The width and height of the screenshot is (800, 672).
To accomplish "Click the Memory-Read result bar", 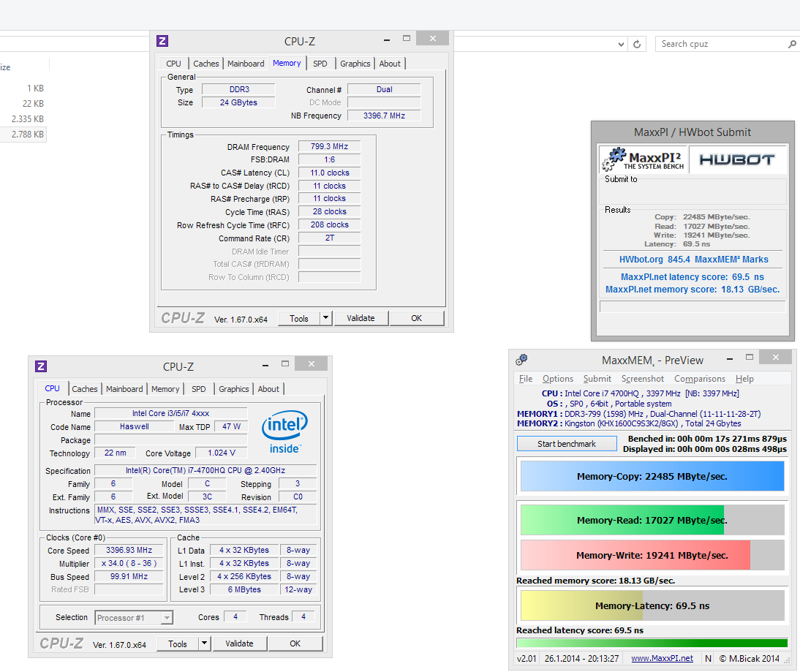I will pyautogui.click(x=652, y=520).
